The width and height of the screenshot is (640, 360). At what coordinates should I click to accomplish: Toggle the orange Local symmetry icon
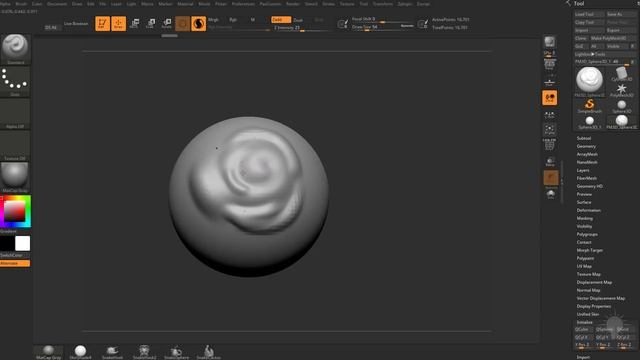pos(549,98)
